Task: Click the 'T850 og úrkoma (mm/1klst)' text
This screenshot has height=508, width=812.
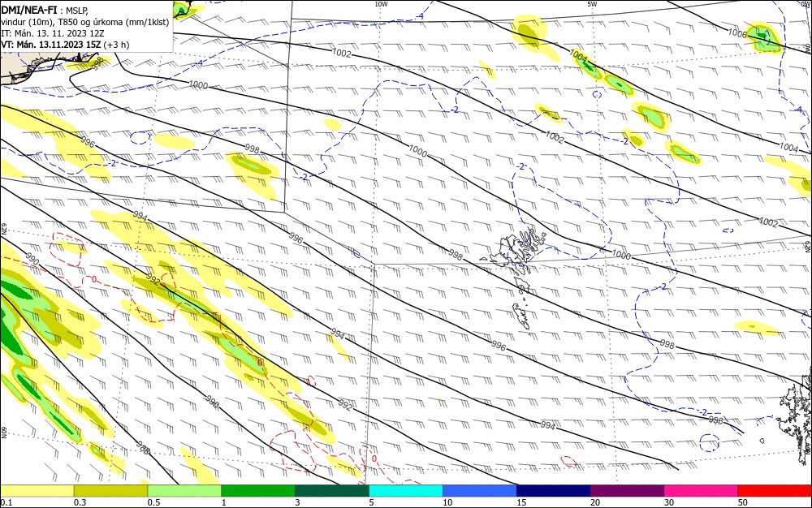Action: [x=114, y=22]
